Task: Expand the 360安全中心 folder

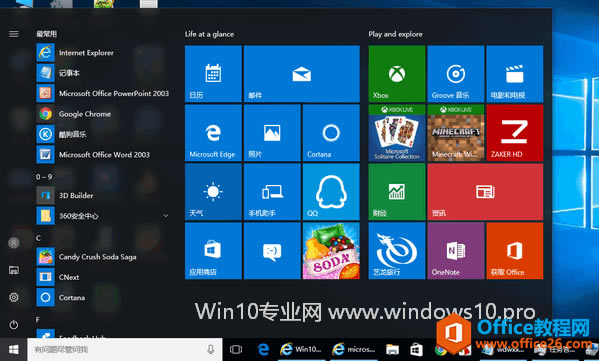Action: (x=165, y=216)
